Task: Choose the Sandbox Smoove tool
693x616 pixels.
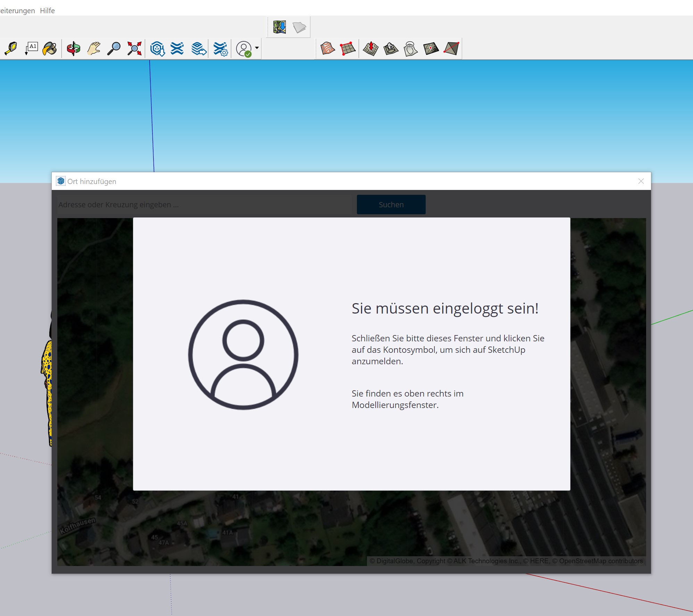Action: pos(370,48)
